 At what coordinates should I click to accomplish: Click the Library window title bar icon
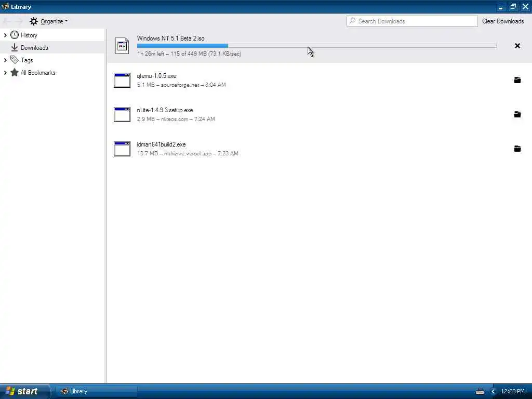5,6
